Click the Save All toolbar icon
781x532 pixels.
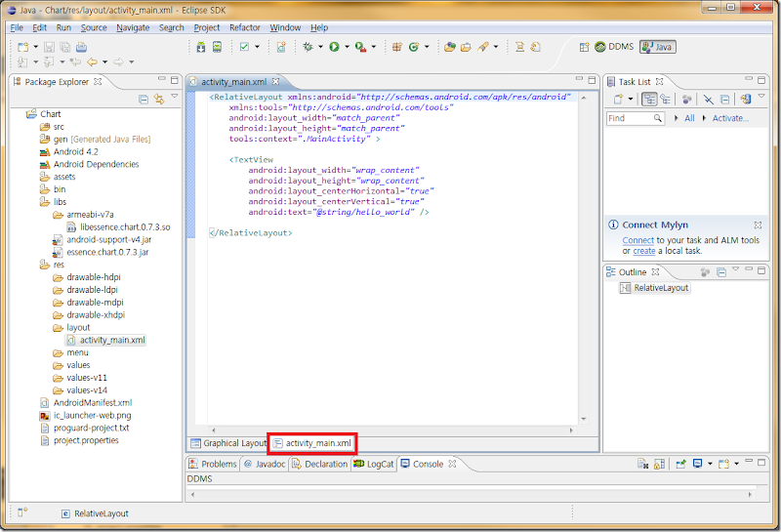64,47
